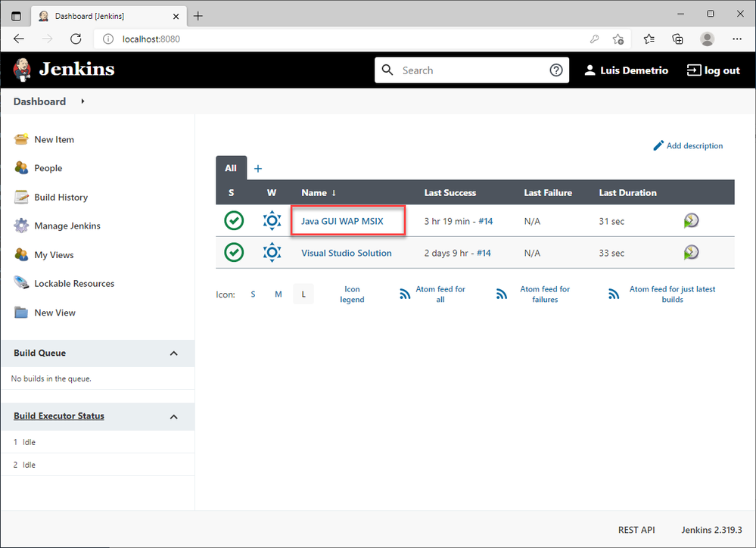The height and width of the screenshot is (548, 756).
Task: Open search help question mark icon
Action: tap(556, 70)
